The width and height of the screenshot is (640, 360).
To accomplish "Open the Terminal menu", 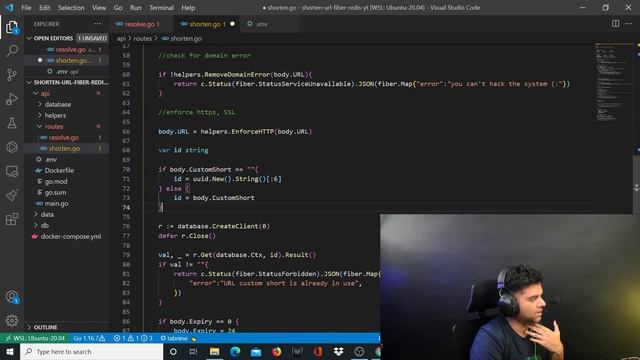I will (x=161, y=8).
